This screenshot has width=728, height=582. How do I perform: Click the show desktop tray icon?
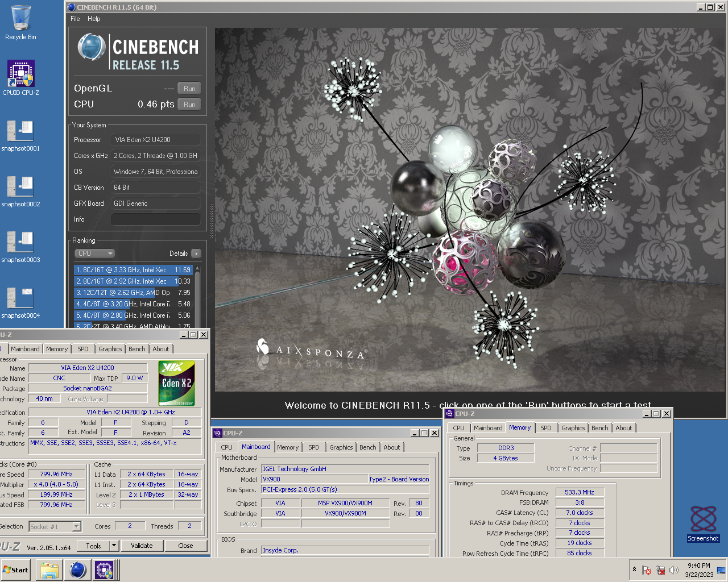pos(721,570)
